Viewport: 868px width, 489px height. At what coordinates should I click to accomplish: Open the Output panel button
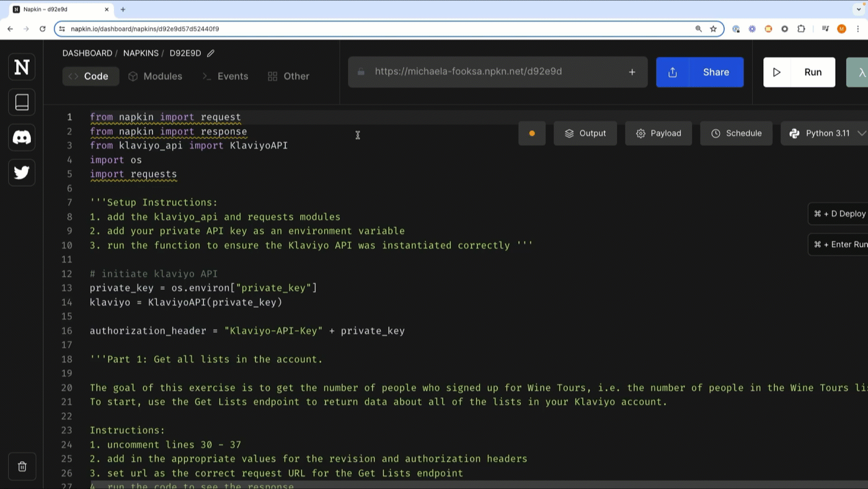point(585,133)
